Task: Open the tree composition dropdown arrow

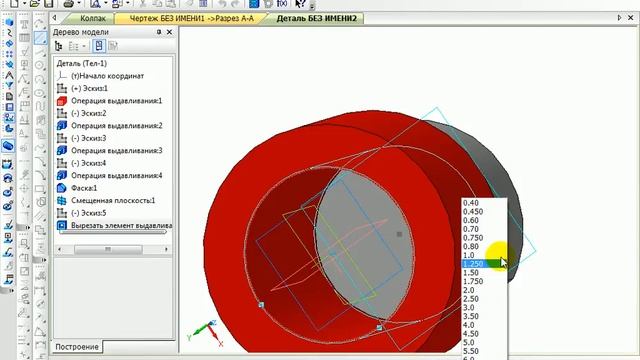Action: click(84, 46)
